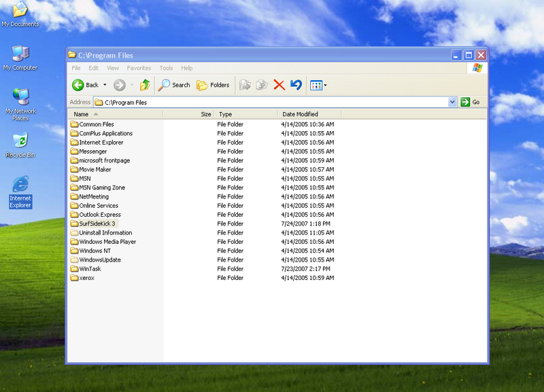
Task: Open the Forward history dropdown arrow
Action: pyautogui.click(x=132, y=85)
